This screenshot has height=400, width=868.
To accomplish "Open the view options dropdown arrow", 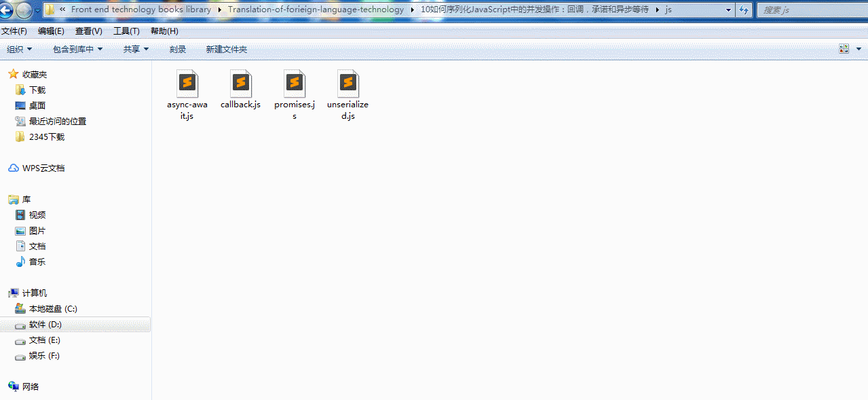I will (x=858, y=49).
